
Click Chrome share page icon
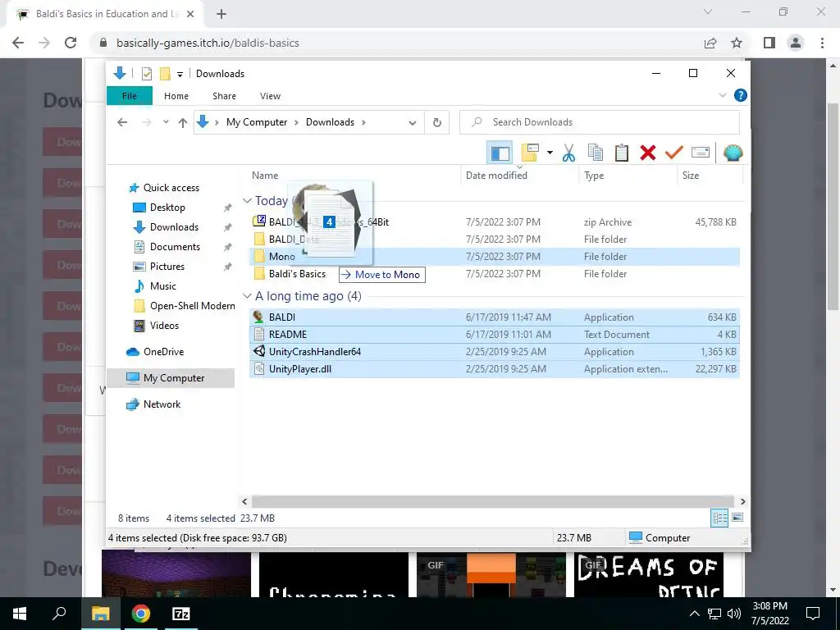pyautogui.click(x=710, y=43)
